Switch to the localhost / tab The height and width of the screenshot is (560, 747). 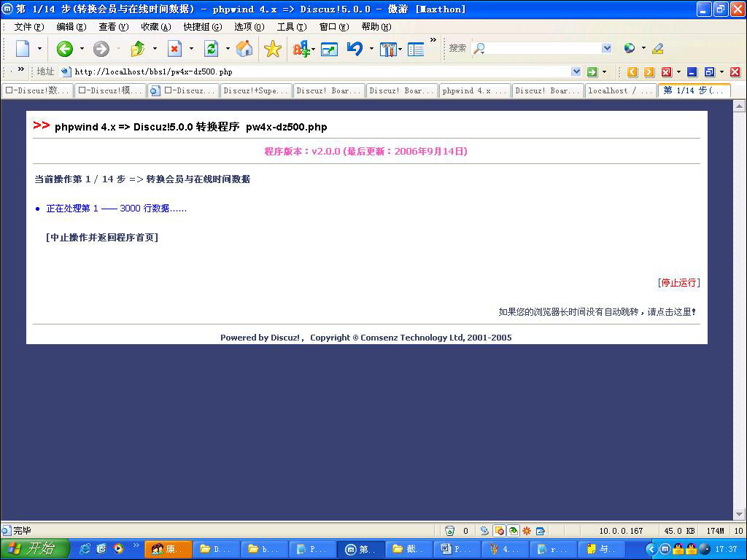[620, 90]
